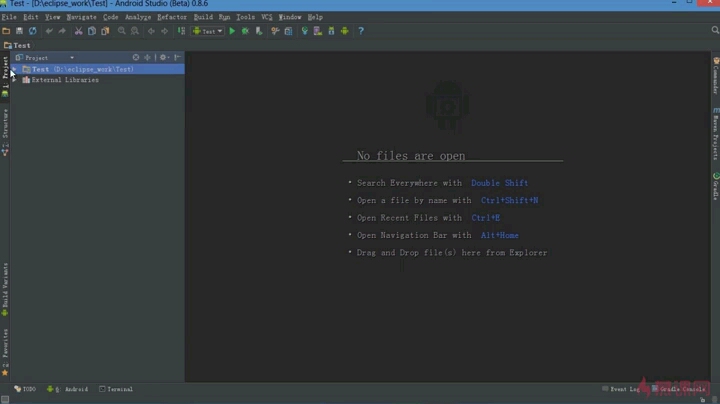Open the TODO tool window

pyautogui.click(x=25, y=389)
